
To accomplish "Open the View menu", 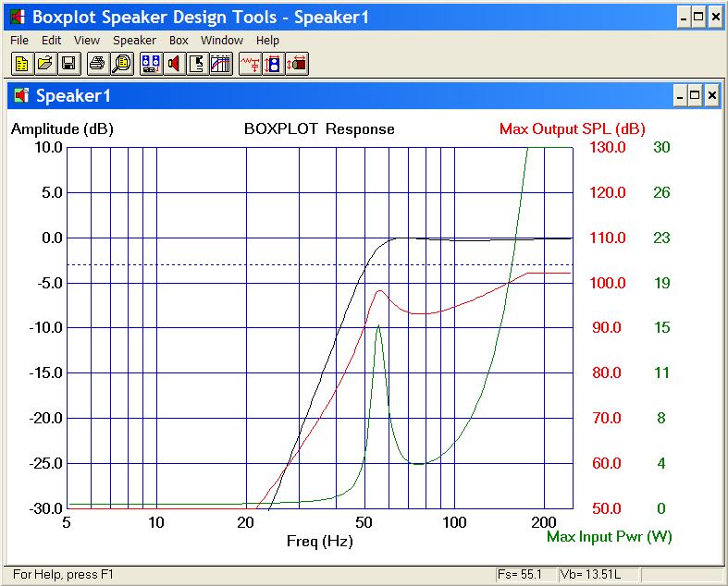I will pos(87,41).
